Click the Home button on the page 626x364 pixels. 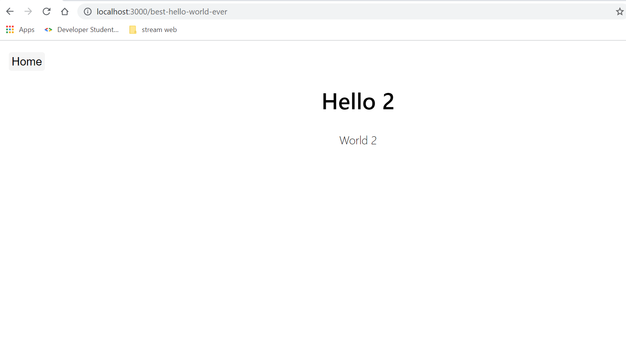coord(27,61)
